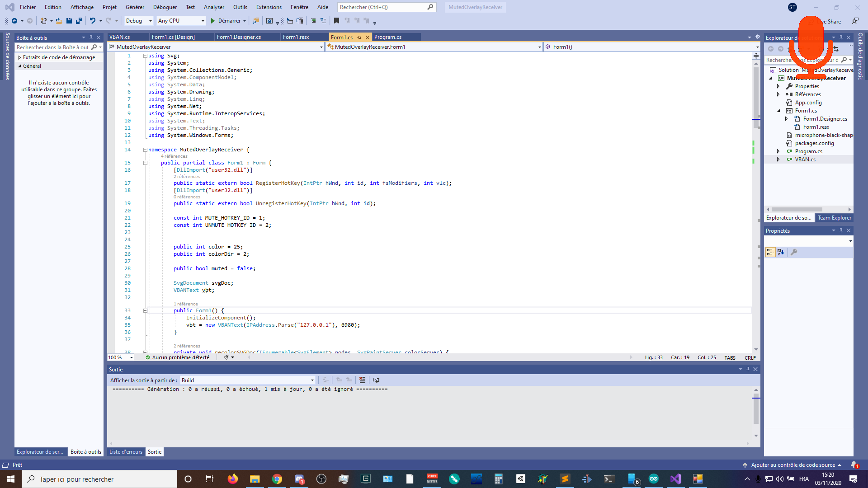Pin the Propriétés panel
This screenshot has height=488, width=868.
(841, 230)
